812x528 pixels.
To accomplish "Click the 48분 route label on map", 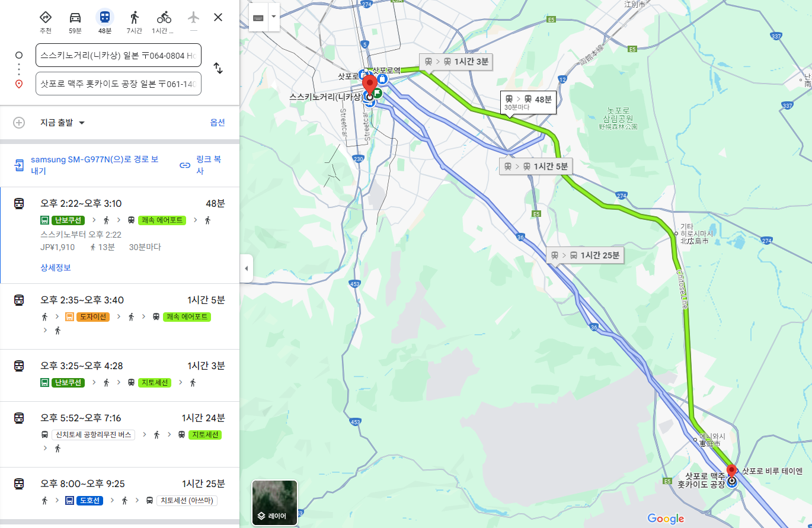I will click(529, 102).
